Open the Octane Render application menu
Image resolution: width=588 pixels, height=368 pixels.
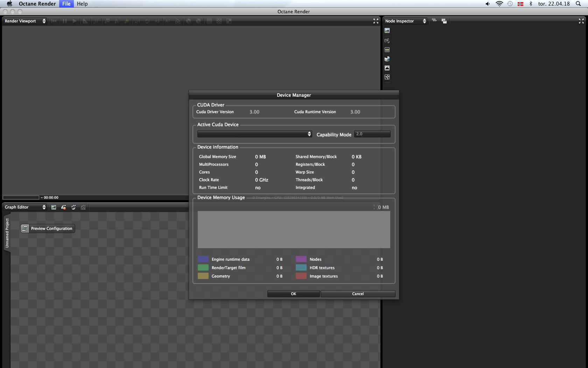click(37, 4)
